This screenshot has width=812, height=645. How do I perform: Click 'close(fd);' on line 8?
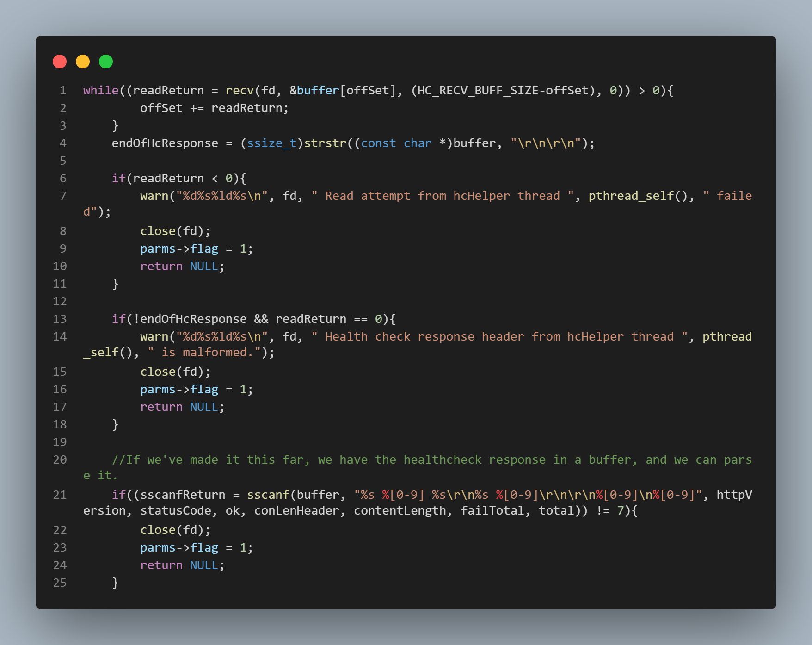tap(176, 231)
